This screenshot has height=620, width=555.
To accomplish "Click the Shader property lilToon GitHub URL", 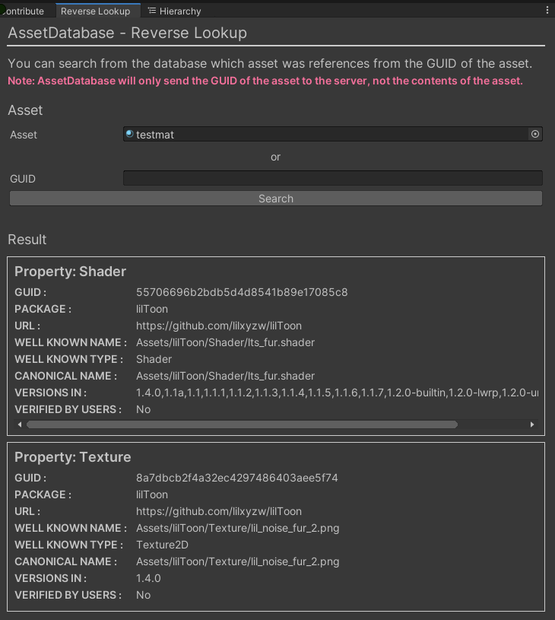I will 219,326.
